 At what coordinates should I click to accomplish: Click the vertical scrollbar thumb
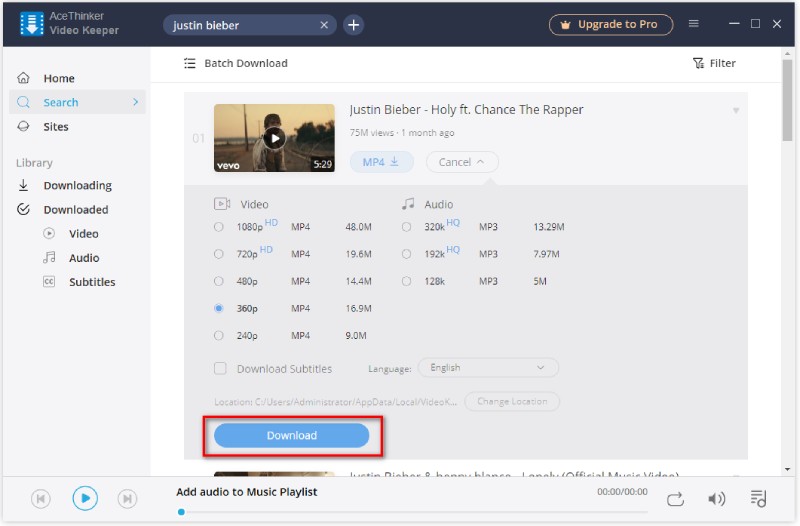coord(787,99)
